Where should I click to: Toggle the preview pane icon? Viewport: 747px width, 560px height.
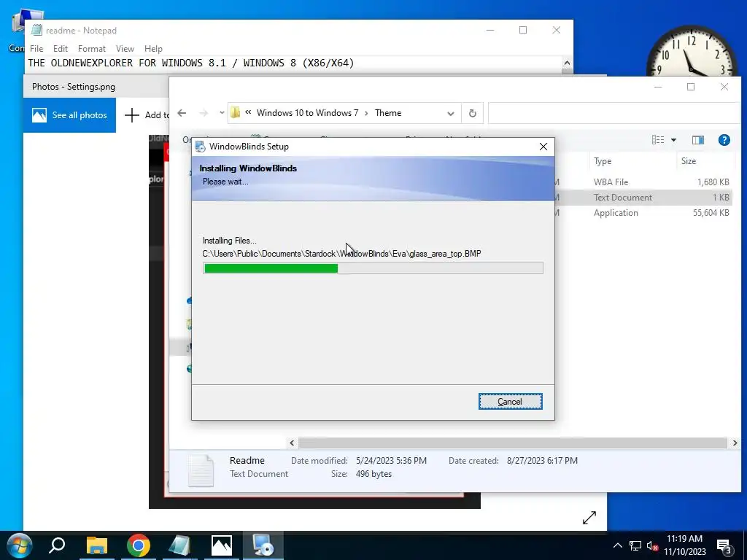[x=698, y=139]
